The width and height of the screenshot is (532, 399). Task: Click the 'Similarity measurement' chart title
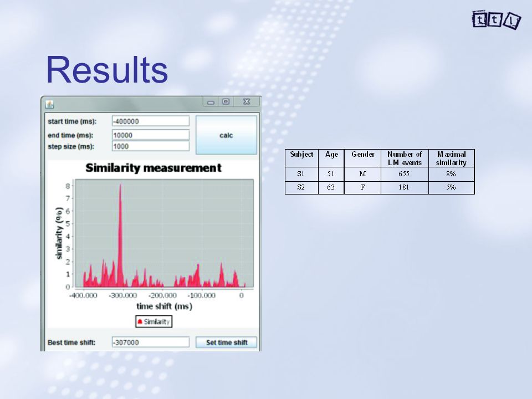click(x=154, y=167)
